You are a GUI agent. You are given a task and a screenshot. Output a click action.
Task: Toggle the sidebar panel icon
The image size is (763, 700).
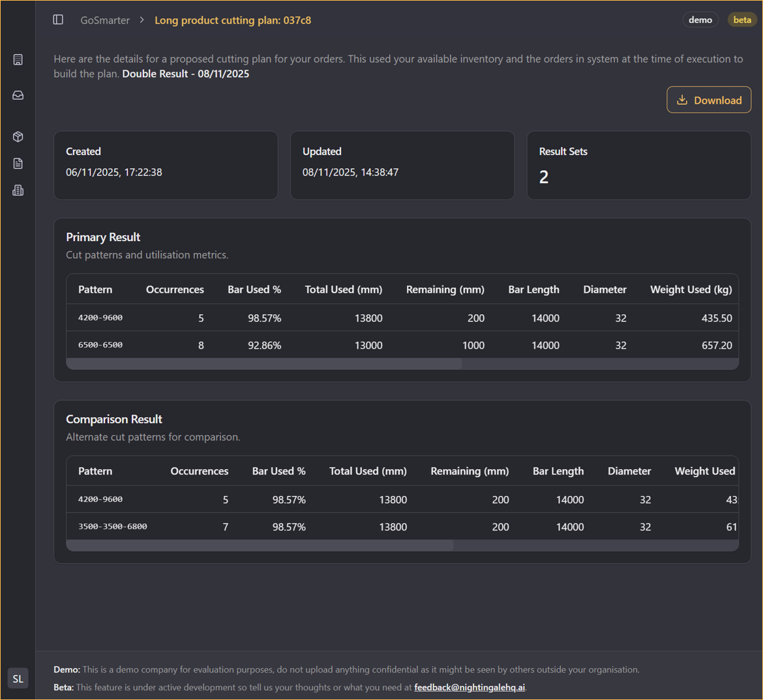click(x=58, y=20)
